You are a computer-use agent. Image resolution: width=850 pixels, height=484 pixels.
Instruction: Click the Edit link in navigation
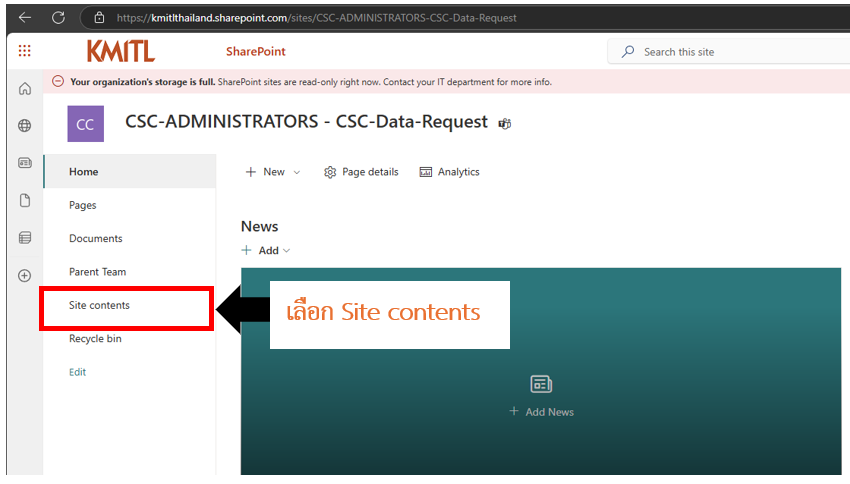(77, 372)
